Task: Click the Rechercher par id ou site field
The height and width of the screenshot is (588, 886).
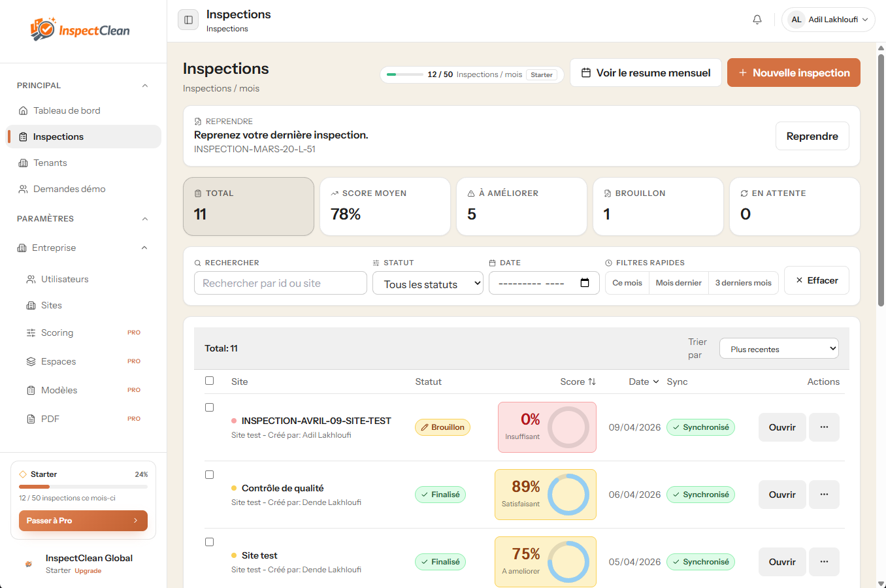Action: (x=280, y=282)
